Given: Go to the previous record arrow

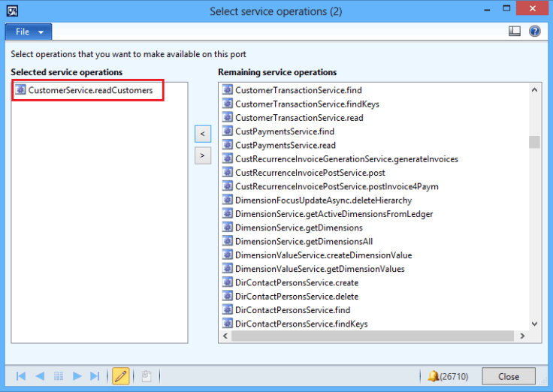Looking at the screenshot, I should (x=39, y=375).
